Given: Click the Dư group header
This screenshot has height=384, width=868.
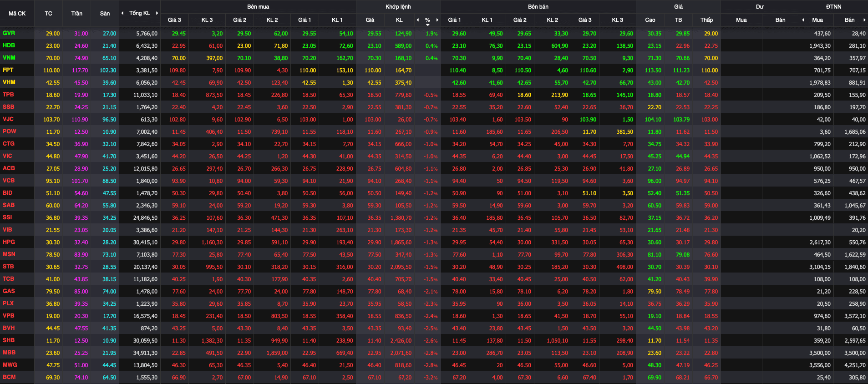Looking at the screenshot, I should (760, 7).
